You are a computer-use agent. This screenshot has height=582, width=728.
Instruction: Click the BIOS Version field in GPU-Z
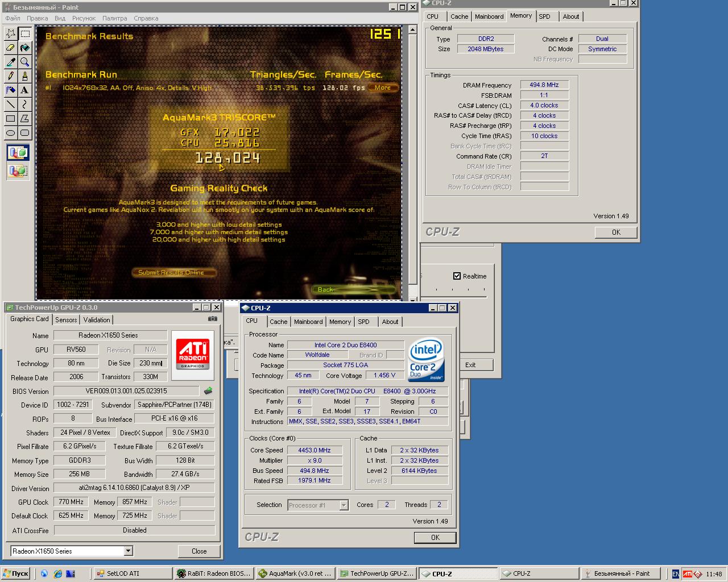(x=126, y=391)
